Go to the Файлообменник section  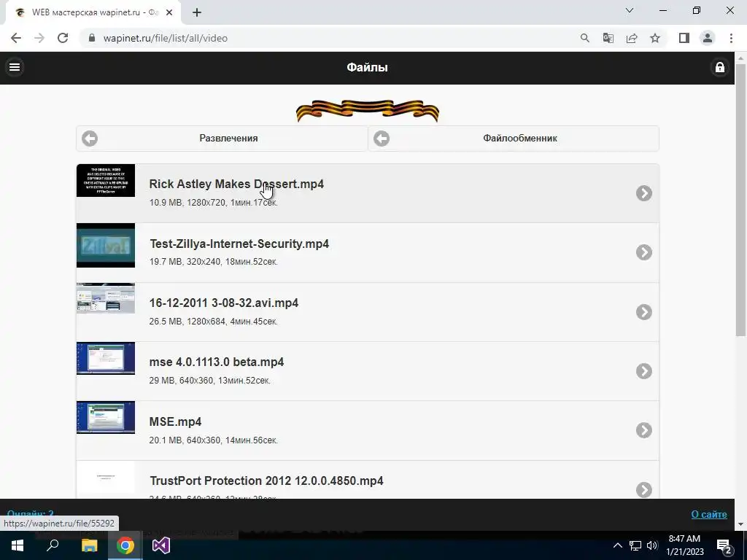(514, 139)
